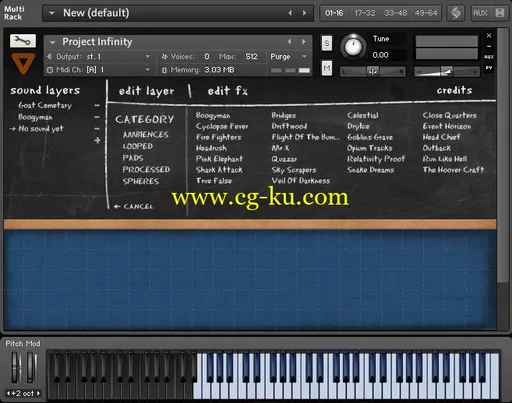Choose the Pink Elephant sound

tap(219, 159)
